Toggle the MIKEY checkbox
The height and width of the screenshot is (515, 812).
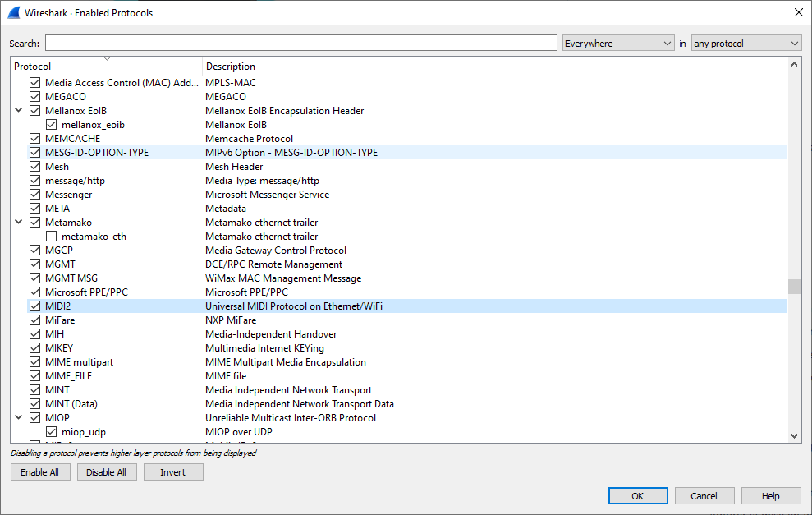(x=34, y=349)
